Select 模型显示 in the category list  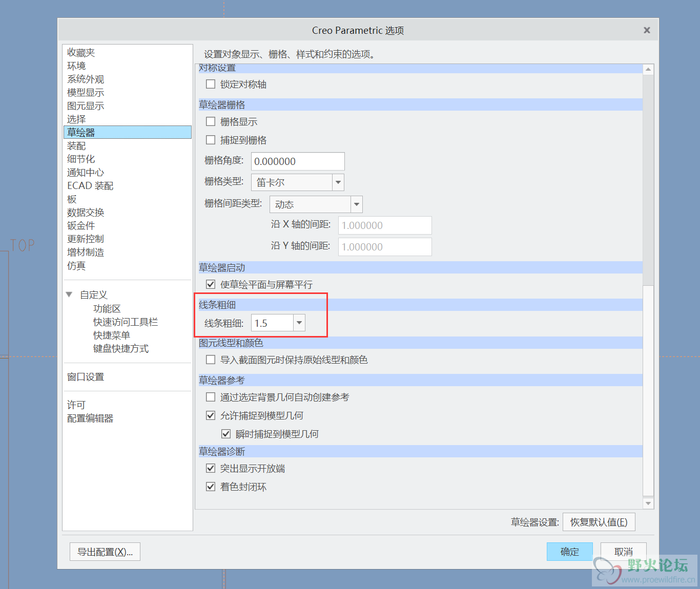[86, 93]
